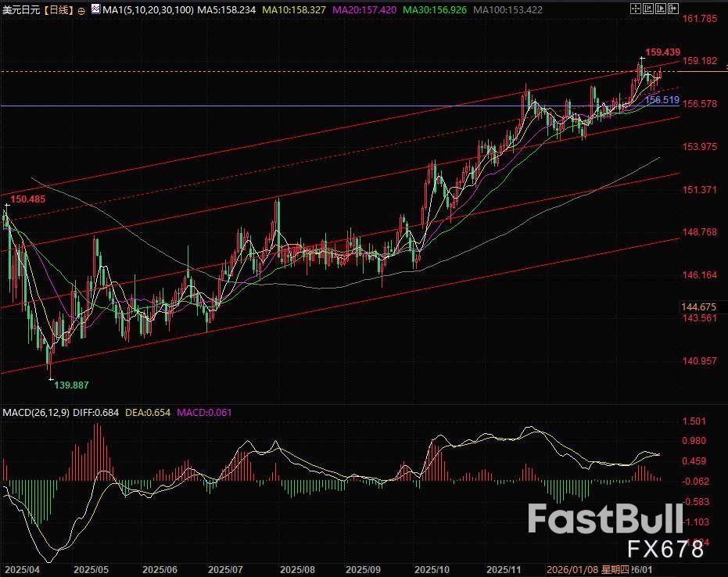The width and height of the screenshot is (728, 577).
Task: Open the MACD(26,12,9) indicator settings
Action: click(x=36, y=412)
